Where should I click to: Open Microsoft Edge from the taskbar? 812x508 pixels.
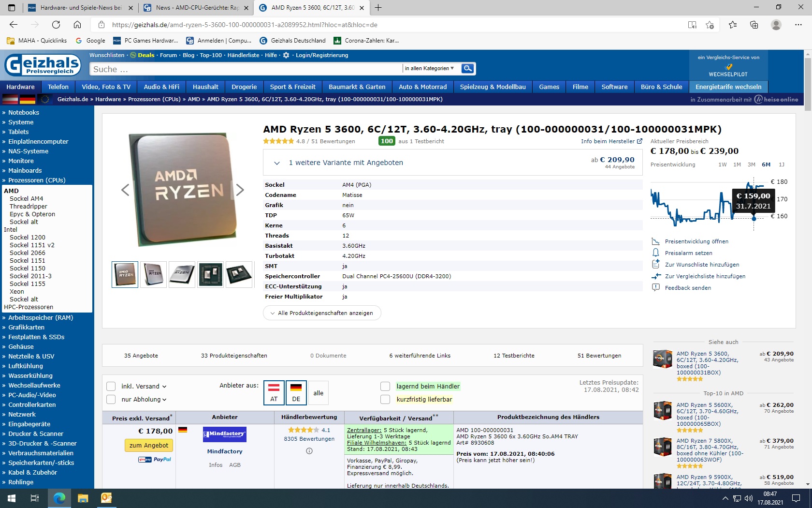59,498
